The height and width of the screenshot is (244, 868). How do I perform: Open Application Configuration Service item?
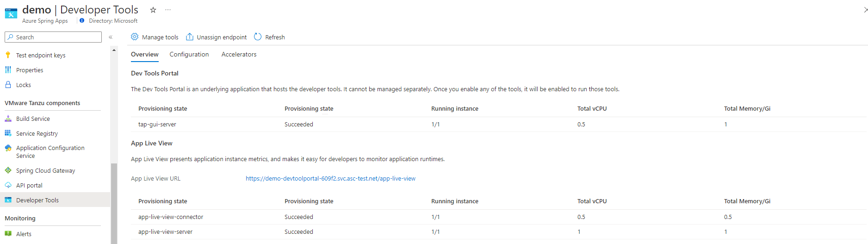point(50,152)
